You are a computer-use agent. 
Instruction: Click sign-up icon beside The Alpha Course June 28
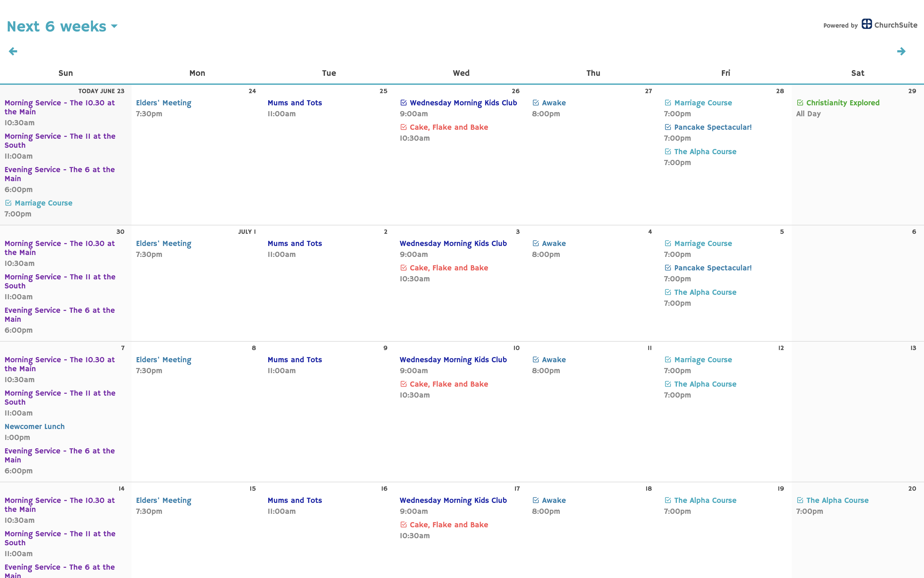pos(668,152)
